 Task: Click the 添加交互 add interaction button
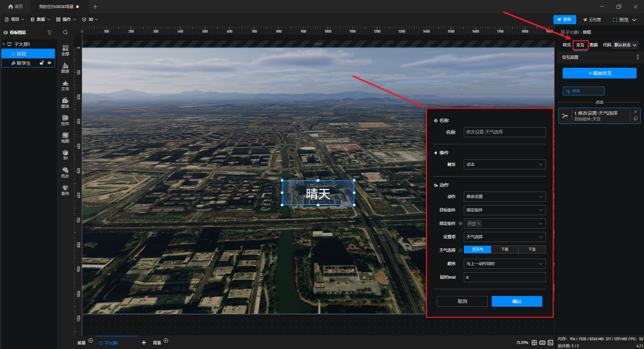pyautogui.click(x=599, y=73)
